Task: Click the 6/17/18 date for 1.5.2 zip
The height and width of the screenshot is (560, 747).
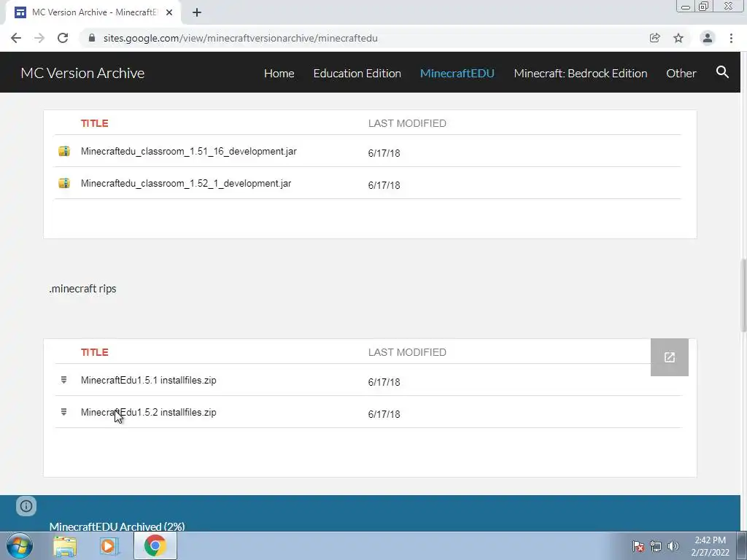Action: 384,414
